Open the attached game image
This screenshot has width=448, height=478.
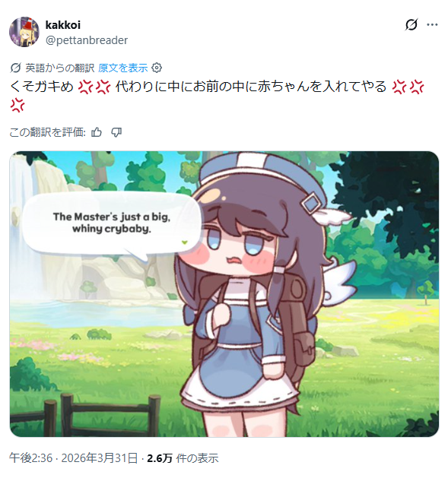click(x=224, y=294)
